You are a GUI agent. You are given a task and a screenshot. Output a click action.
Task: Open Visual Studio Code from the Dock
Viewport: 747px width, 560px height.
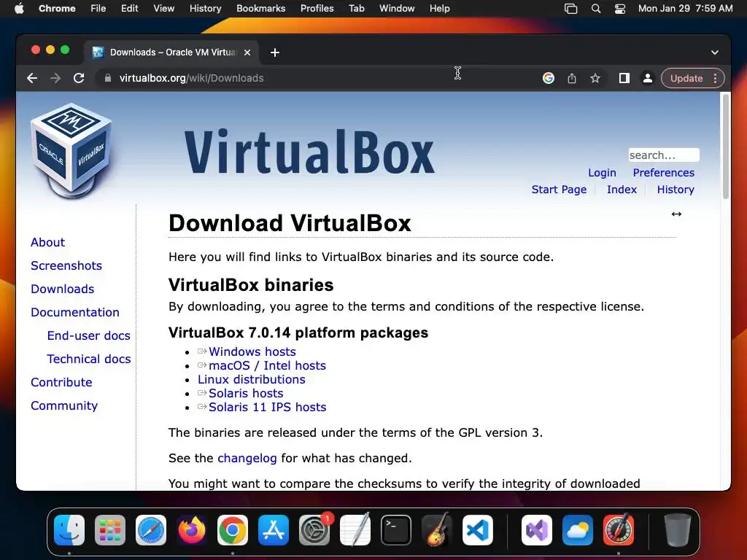click(x=477, y=530)
